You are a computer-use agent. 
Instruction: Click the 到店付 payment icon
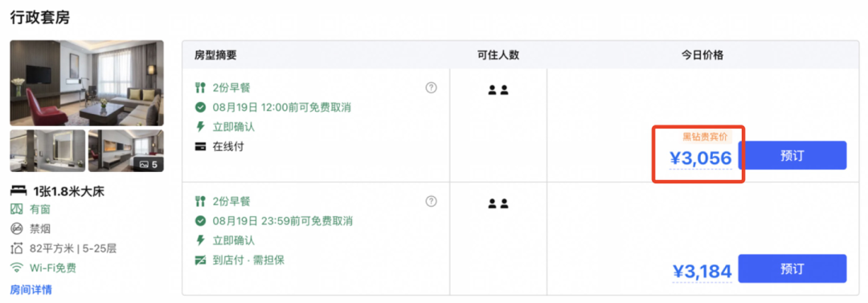coord(200,260)
